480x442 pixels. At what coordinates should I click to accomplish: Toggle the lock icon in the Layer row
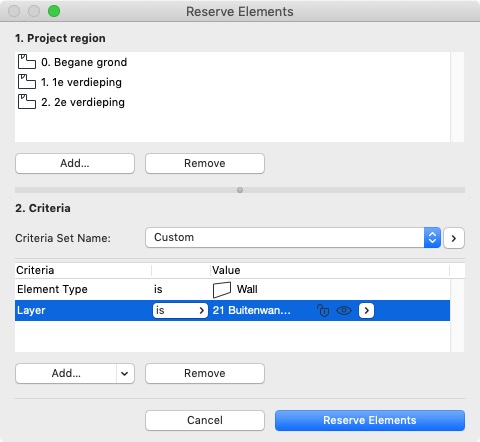coord(323,310)
